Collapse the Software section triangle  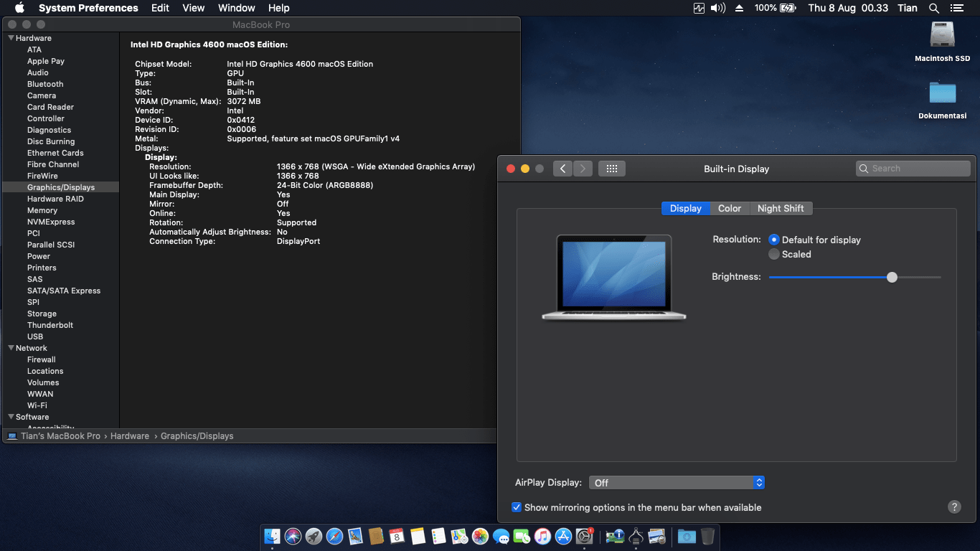click(x=11, y=417)
